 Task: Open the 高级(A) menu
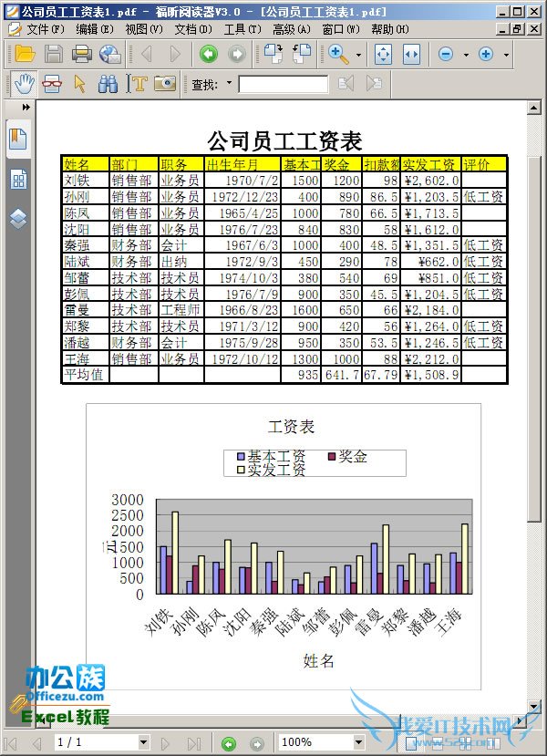tap(292, 29)
